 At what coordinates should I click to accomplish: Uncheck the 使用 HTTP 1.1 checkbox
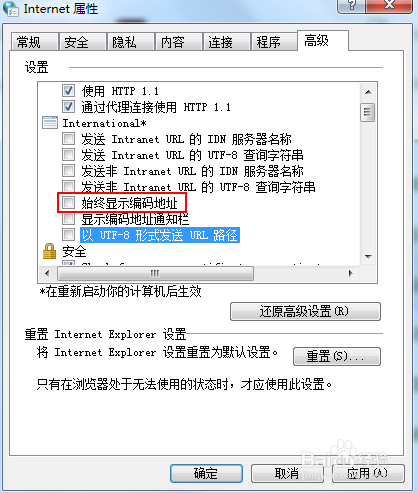point(68,90)
